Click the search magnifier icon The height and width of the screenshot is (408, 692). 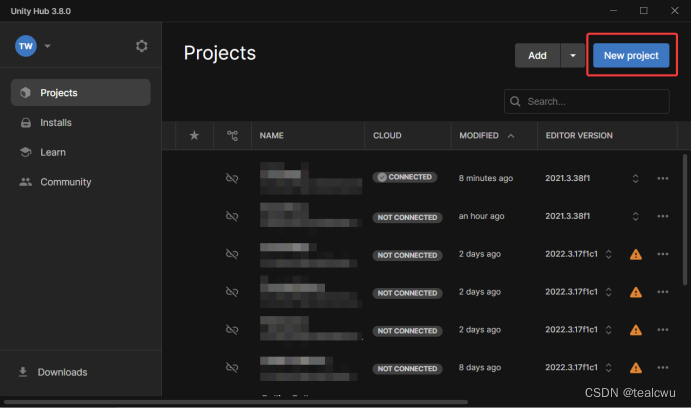coord(515,102)
